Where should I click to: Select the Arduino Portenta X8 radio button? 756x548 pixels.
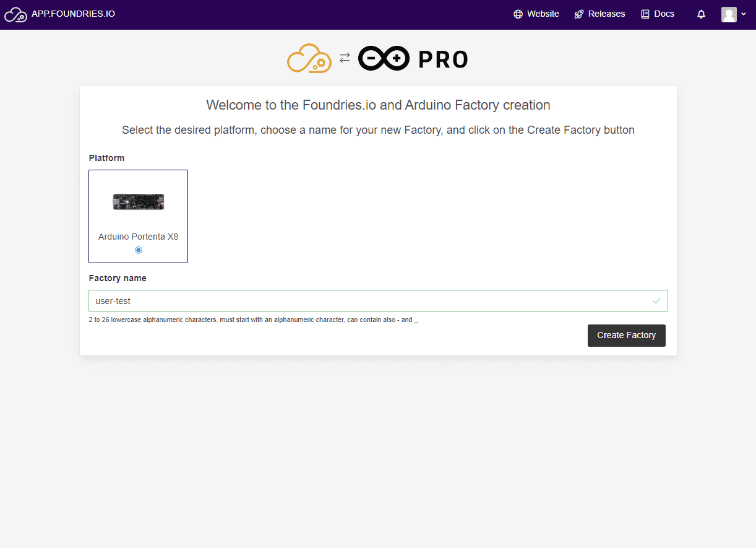click(x=139, y=250)
